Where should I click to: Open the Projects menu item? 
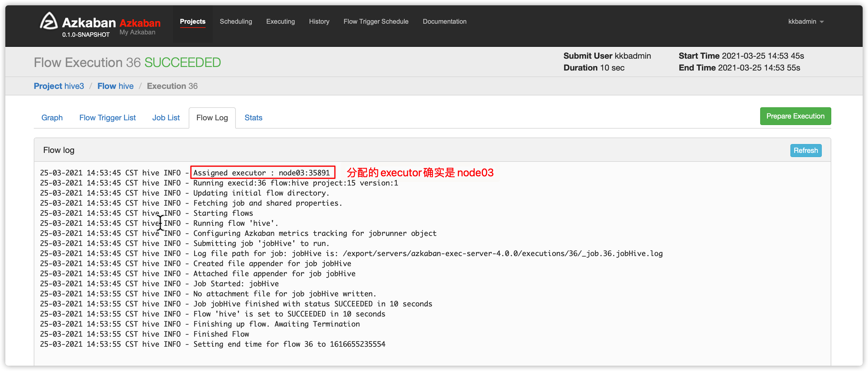point(193,22)
